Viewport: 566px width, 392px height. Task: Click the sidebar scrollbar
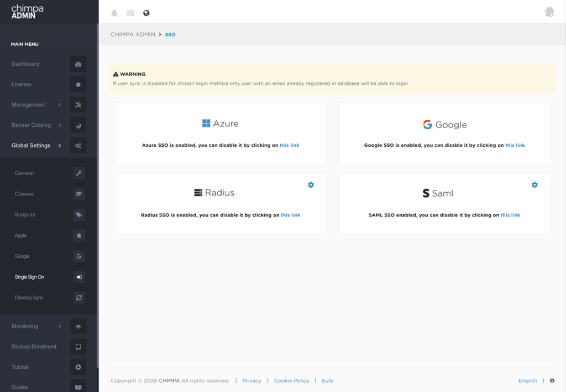point(97,195)
